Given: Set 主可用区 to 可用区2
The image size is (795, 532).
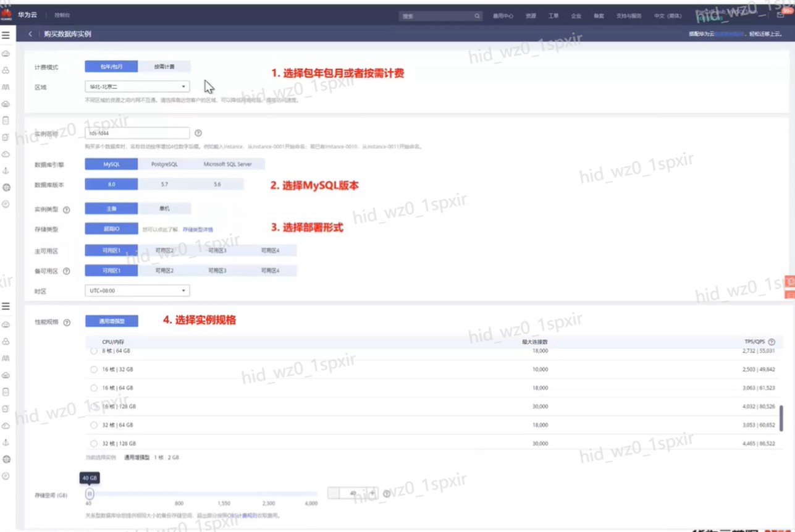Looking at the screenshot, I should (164, 251).
